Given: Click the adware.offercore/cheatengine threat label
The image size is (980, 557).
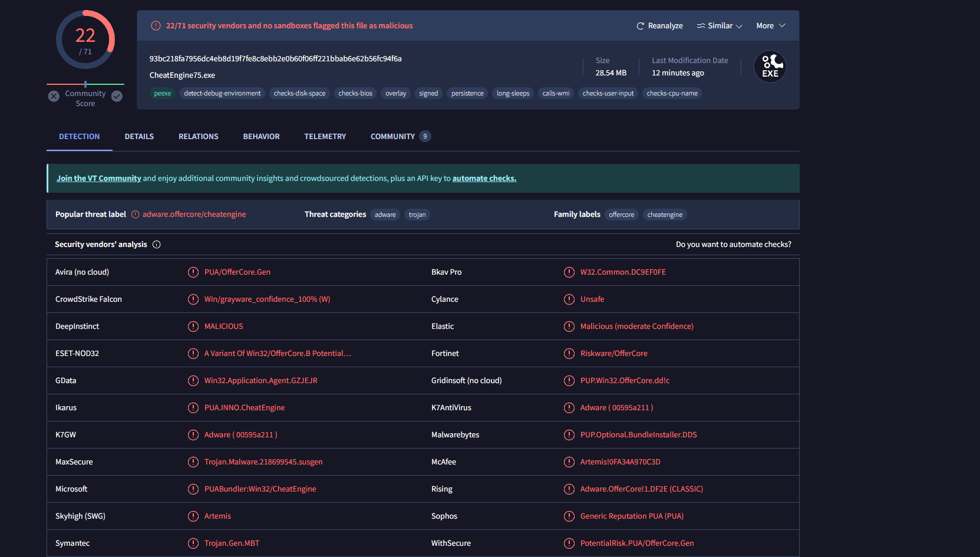Looking at the screenshot, I should click(x=194, y=215).
